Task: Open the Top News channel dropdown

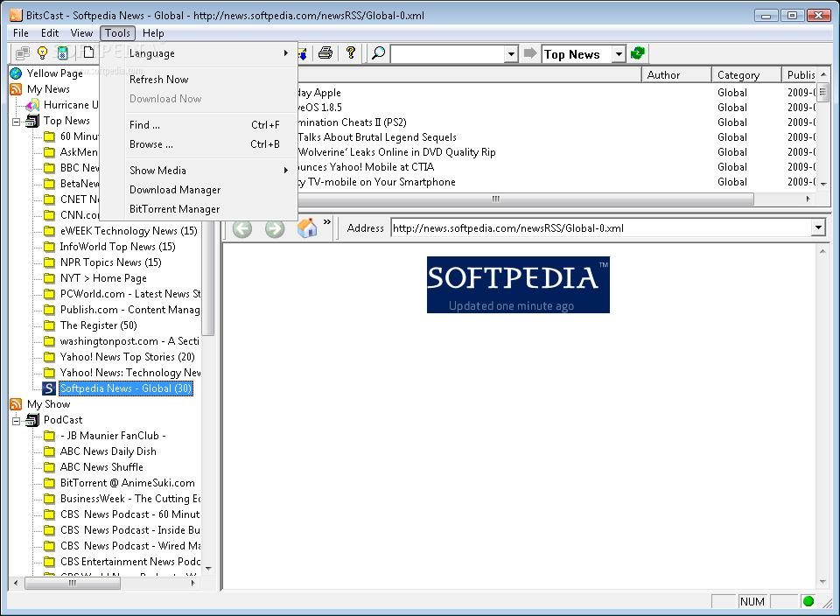Action: click(x=619, y=54)
